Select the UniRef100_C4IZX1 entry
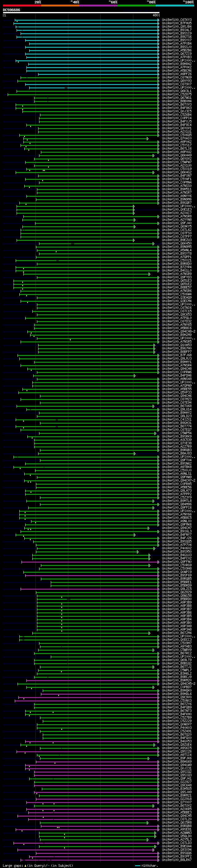Image resolution: width=197 pixels, height=868 pixels. coord(177,419)
